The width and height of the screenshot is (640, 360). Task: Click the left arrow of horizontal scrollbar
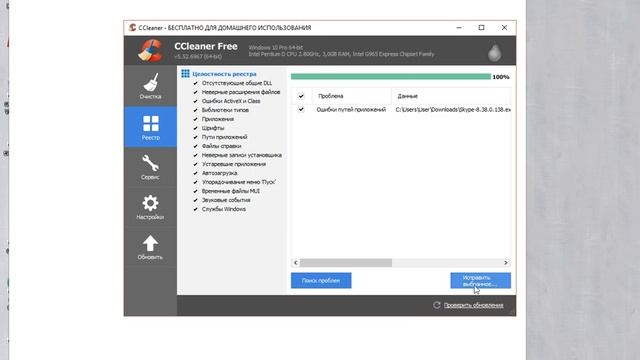[x=296, y=262]
